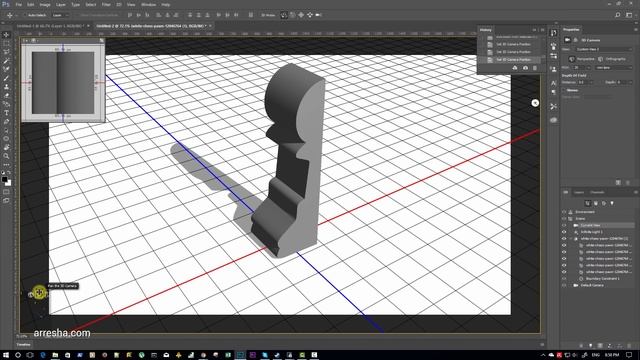
Task: Delete current state in History panel
Action: 535,68
